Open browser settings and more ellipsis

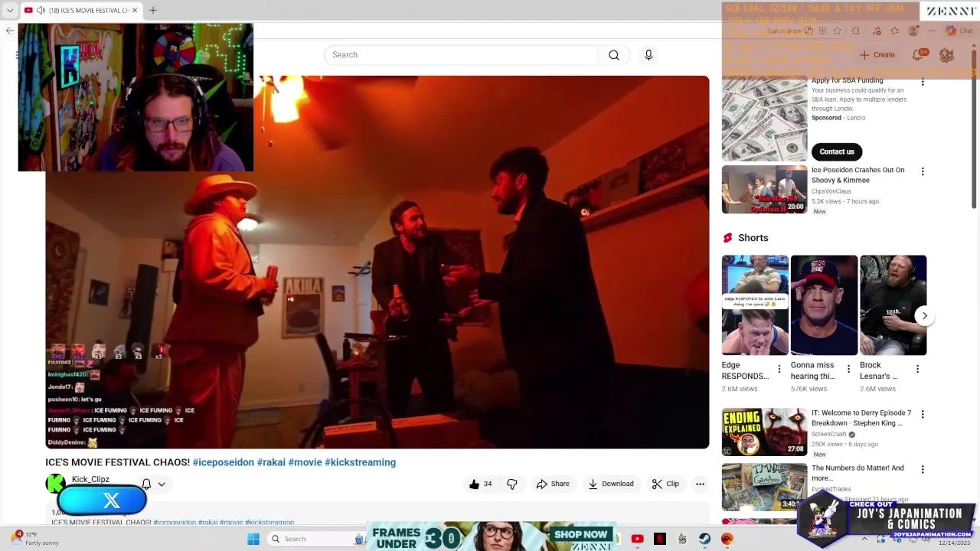[932, 31]
